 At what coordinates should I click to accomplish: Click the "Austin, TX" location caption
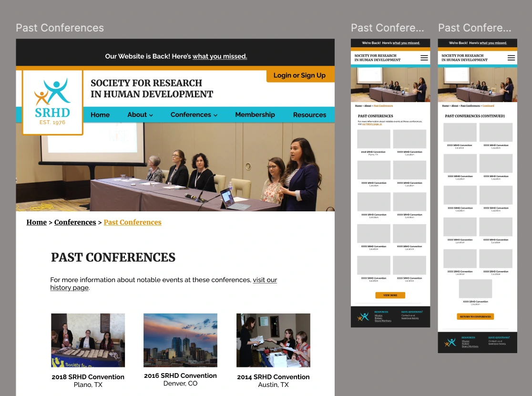(x=274, y=385)
